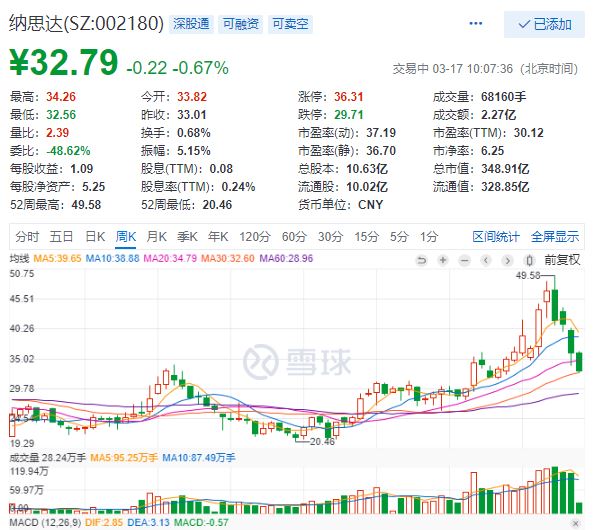Click the 最低 value 32.56
Viewport: 594px width, 530px height.
[x=61, y=115]
